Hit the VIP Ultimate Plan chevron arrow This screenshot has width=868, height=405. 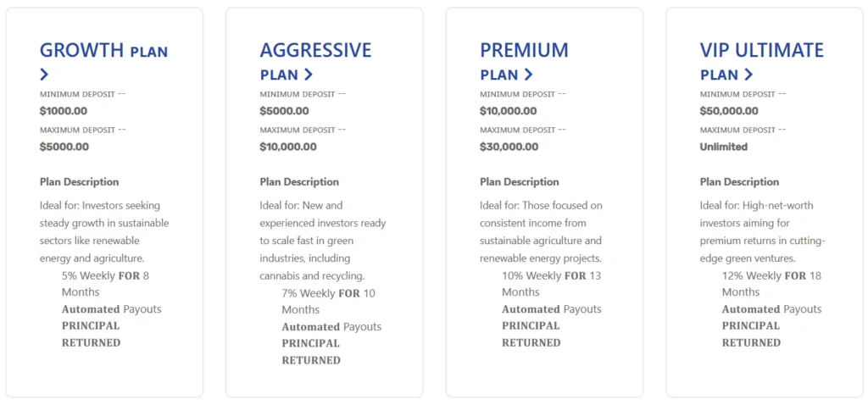[x=748, y=75]
